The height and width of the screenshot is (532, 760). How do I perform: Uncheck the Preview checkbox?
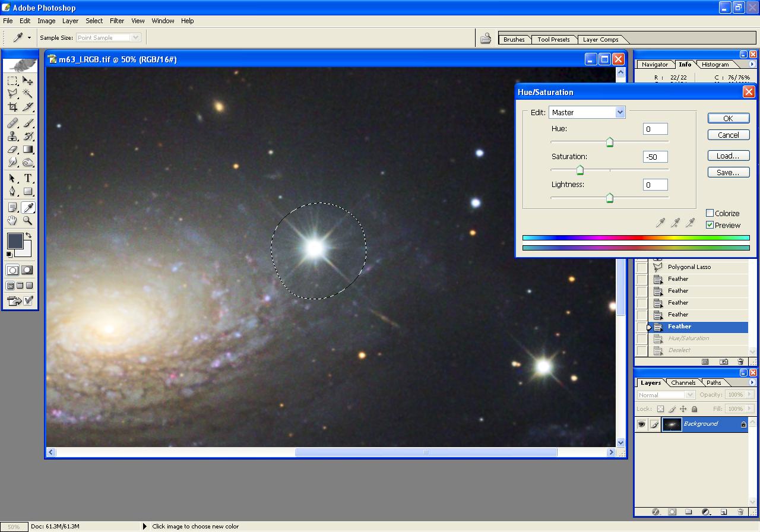click(x=710, y=225)
